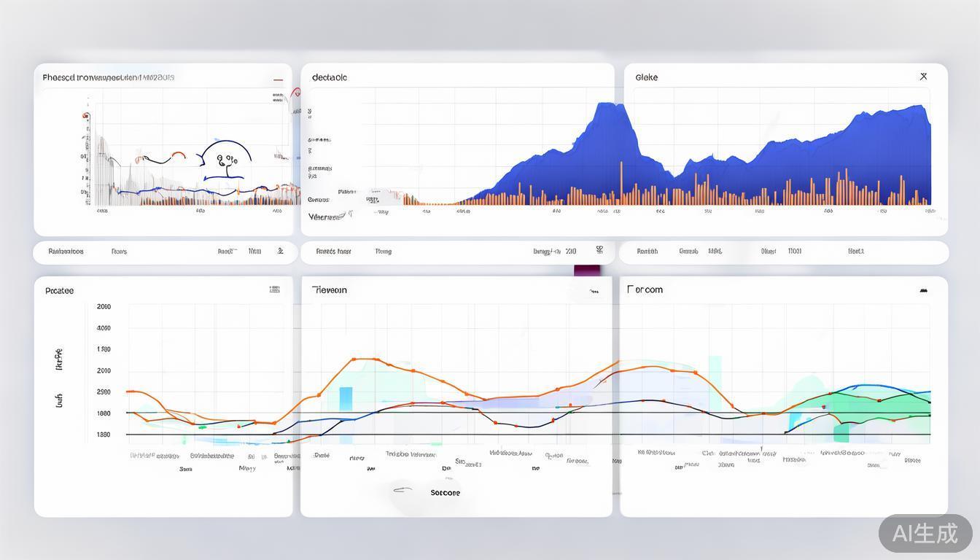Viewport: 980px width, 560px height.
Task: Click the speech-bubble annotation in top-left chart
Action: tap(226, 159)
